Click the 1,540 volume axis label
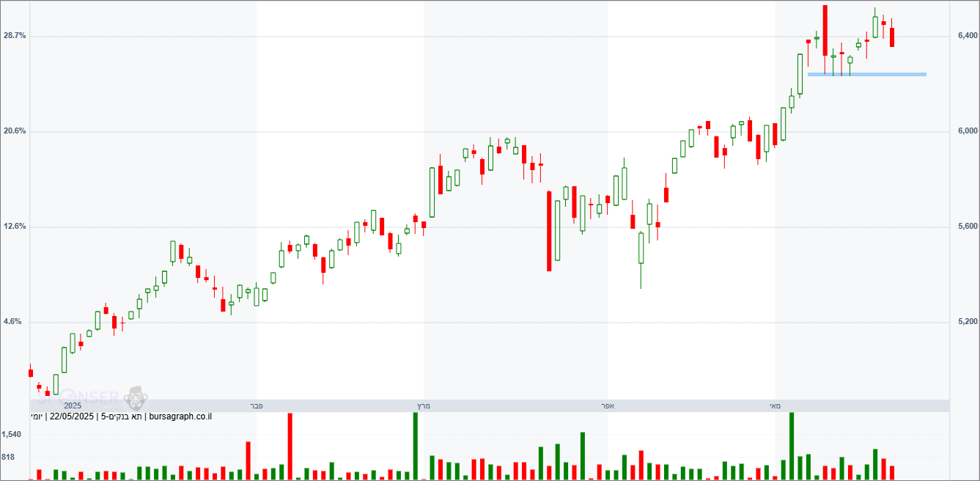The height and width of the screenshot is (481, 980). (12, 434)
